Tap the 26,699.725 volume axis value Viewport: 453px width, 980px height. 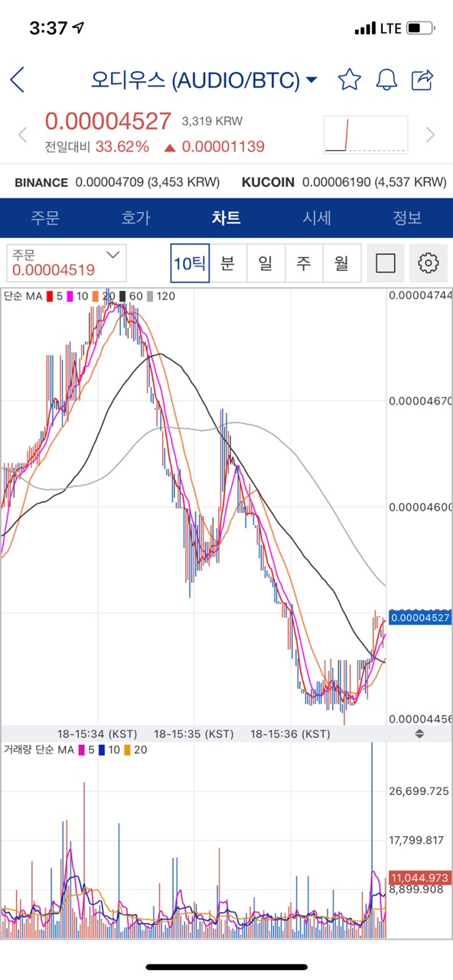click(x=419, y=791)
